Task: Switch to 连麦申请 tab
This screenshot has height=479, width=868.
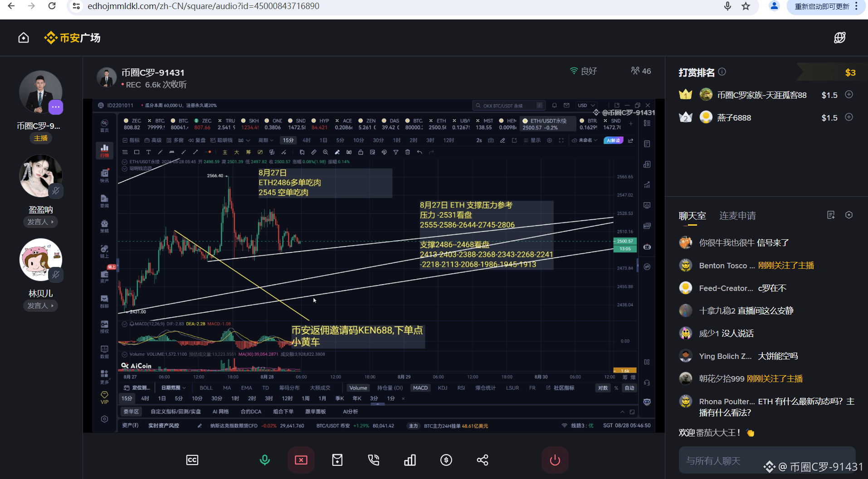Action: pyautogui.click(x=737, y=216)
